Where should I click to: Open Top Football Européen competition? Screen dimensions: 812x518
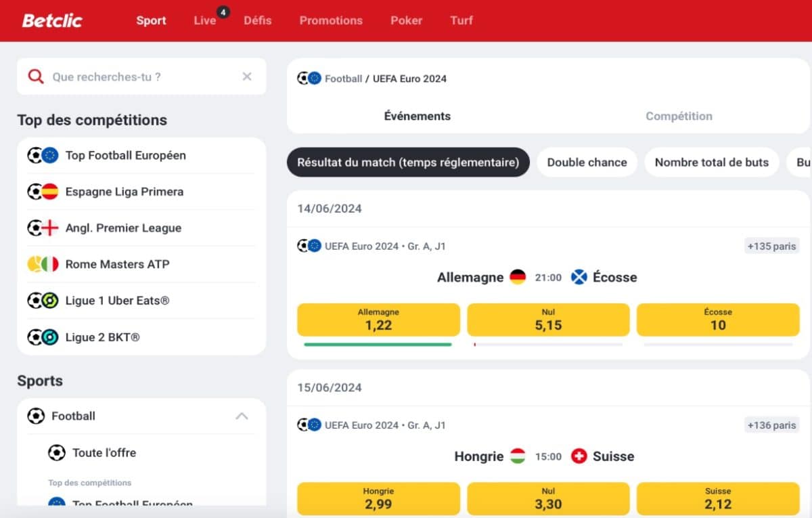coord(141,156)
